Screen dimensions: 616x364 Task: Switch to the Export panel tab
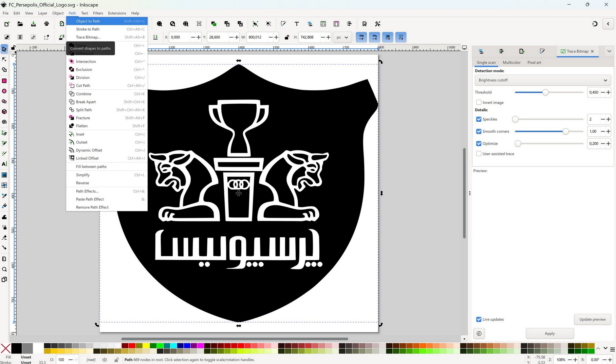(x=522, y=51)
